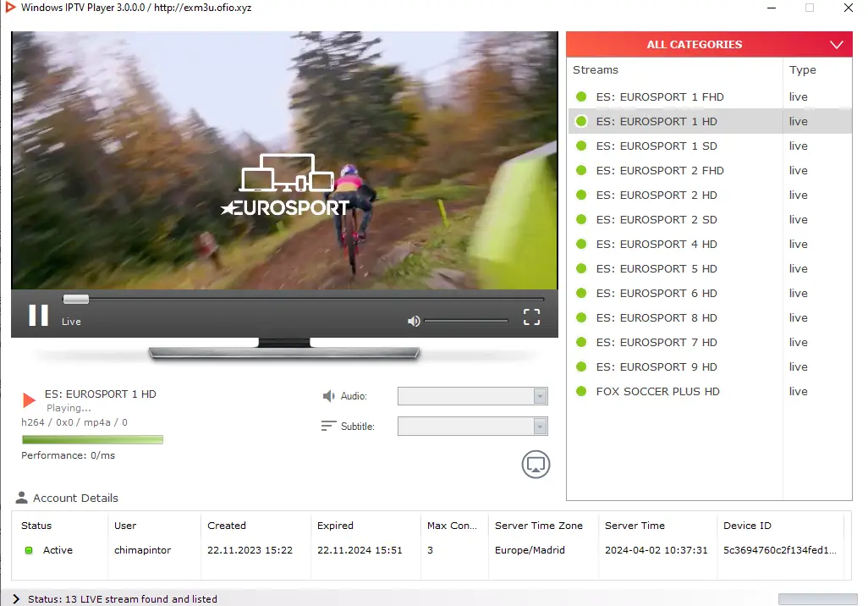The width and height of the screenshot is (868, 606).
Task: Click created date 22.11.2023 15:22
Action: point(250,550)
